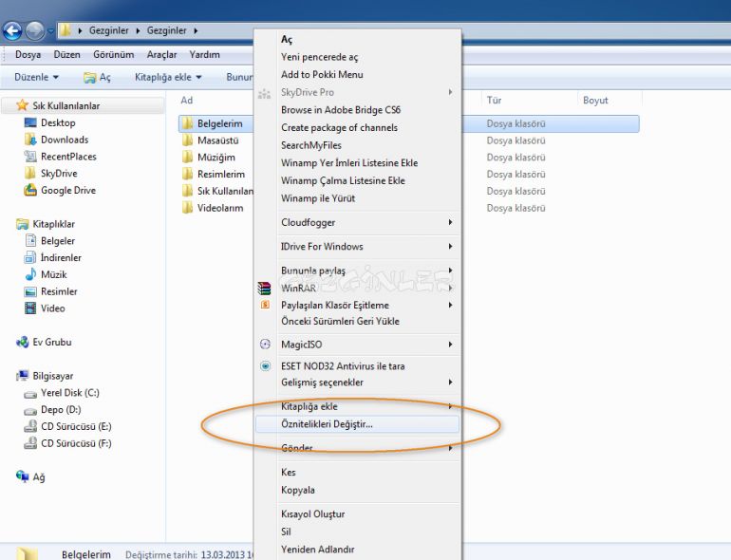The height and width of the screenshot is (560, 731).
Task: Select the Videolarım folder
Action: [219, 208]
